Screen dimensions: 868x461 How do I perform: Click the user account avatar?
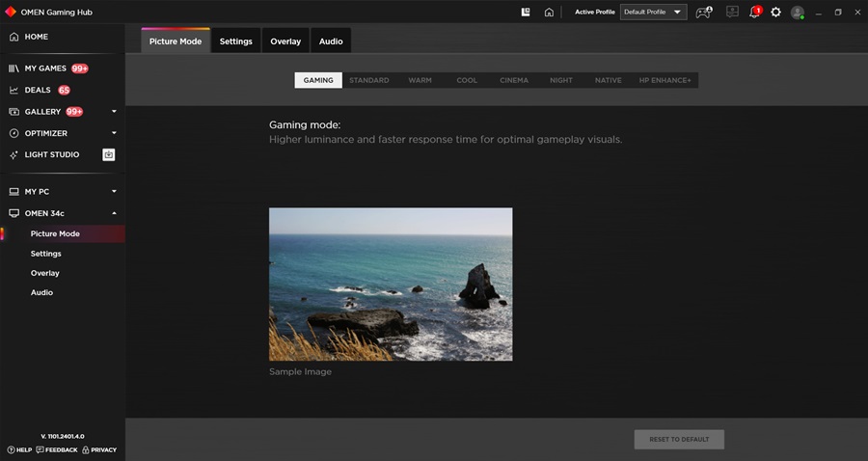pyautogui.click(x=797, y=13)
